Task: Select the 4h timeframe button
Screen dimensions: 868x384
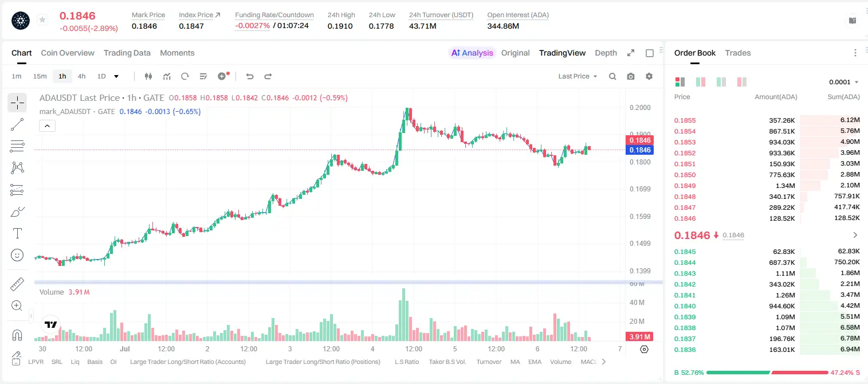Action: [x=82, y=76]
